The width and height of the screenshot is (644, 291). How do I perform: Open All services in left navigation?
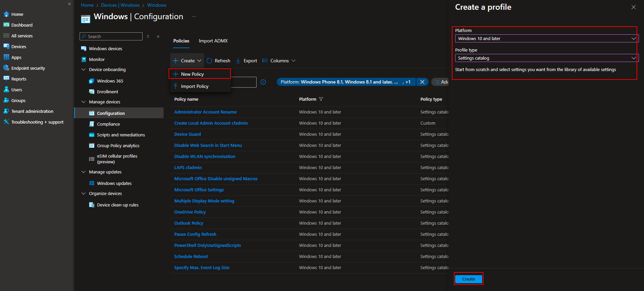coord(22,36)
